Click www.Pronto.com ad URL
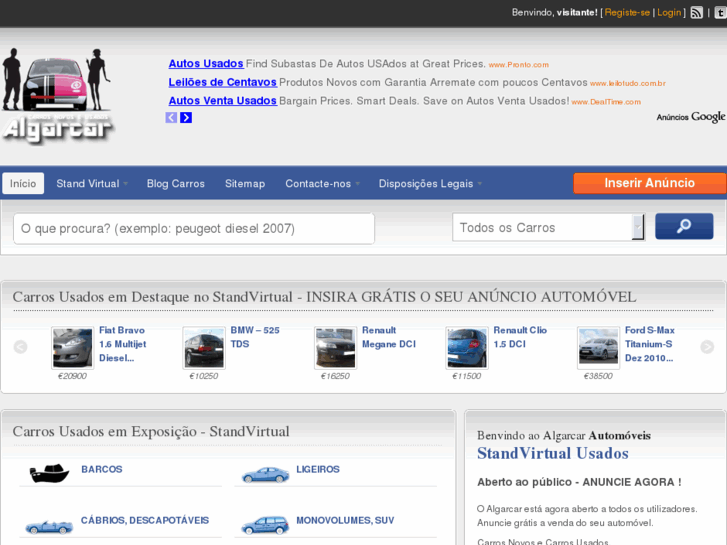 click(519, 65)
